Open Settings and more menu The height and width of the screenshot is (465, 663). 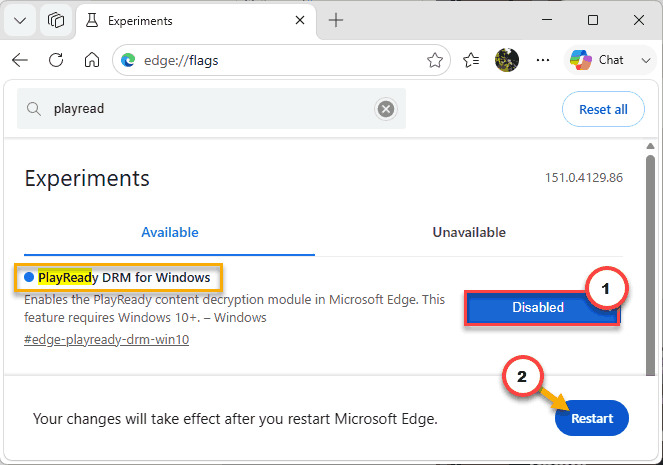[x=543, y=60]
